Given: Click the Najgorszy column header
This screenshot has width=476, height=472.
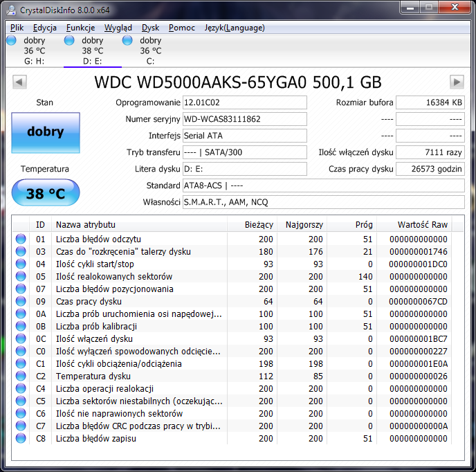Looking at the screenshot, I should point(302,225).
